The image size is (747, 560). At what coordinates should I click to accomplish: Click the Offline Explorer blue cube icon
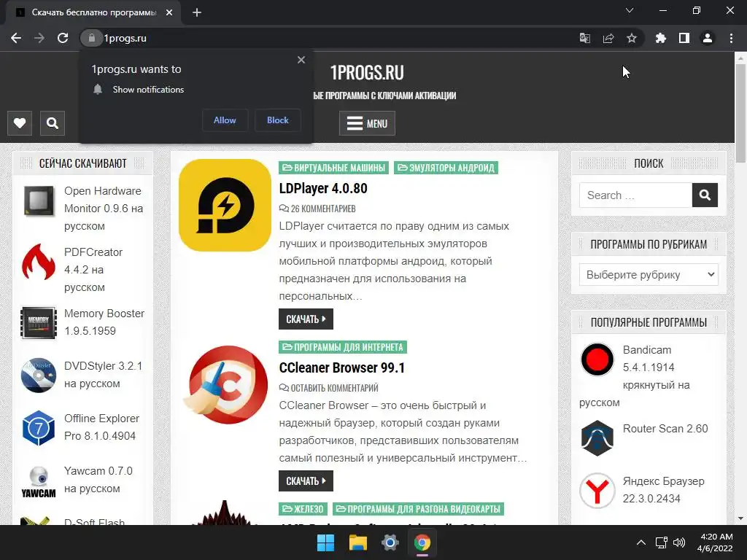(x=39, y=428)
